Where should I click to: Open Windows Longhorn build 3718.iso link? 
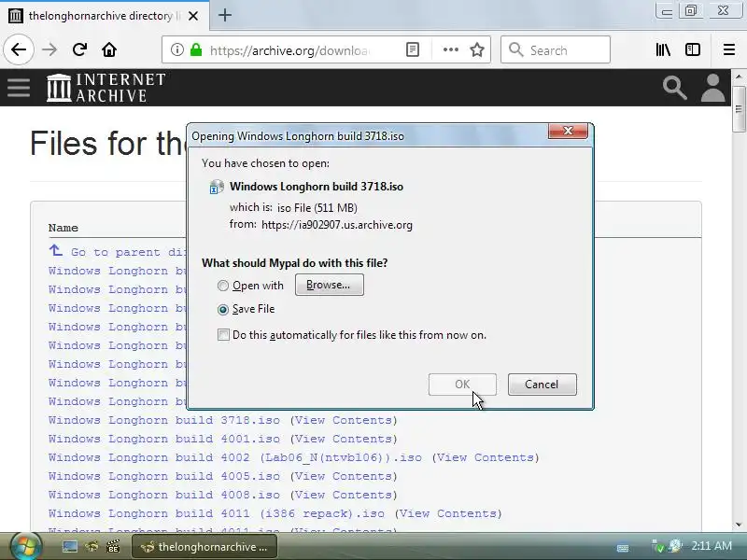pos(164,420)
